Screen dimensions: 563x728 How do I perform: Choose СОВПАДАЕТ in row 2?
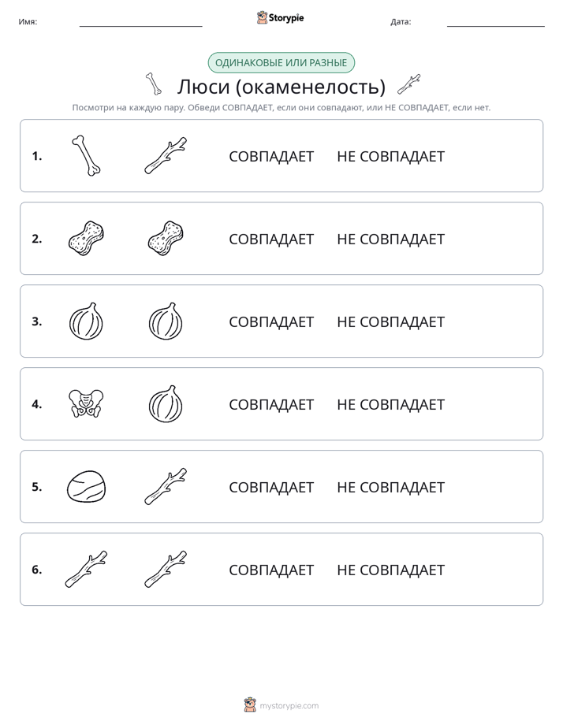271,239
